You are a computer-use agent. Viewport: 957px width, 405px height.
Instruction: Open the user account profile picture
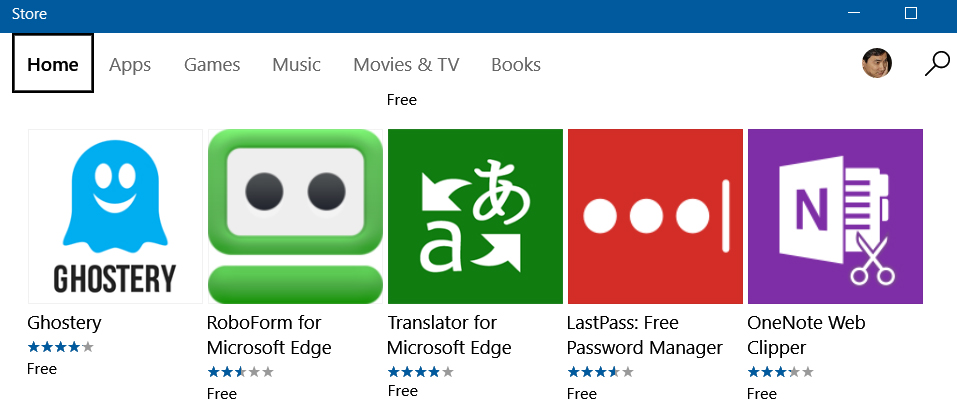coord(877,64)
